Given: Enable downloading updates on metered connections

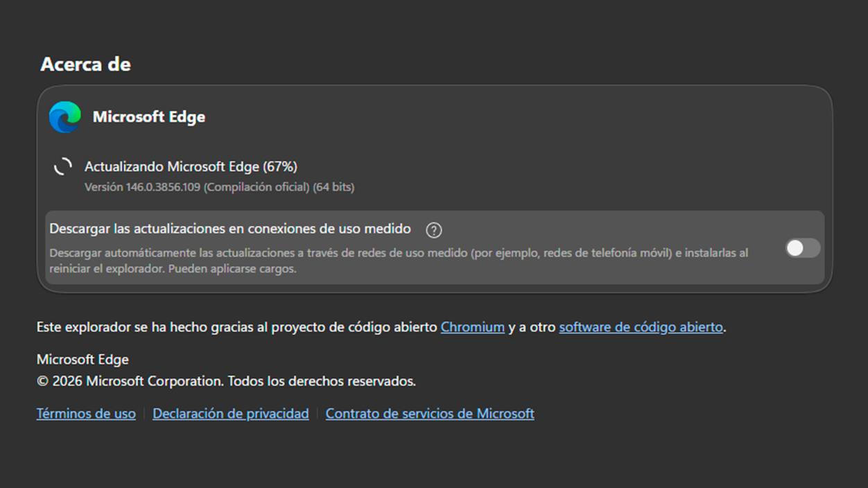Looking at the screenshot, I should [x=802, y=248].
